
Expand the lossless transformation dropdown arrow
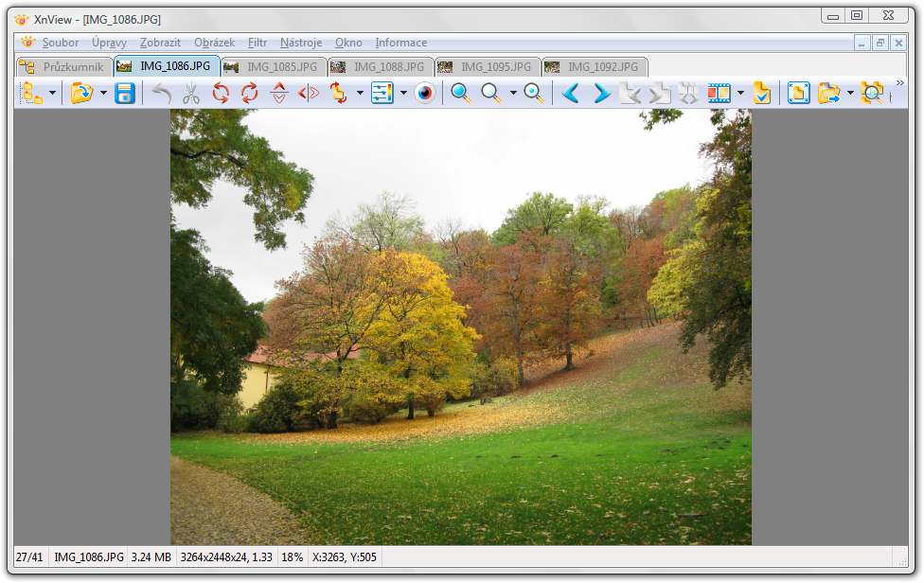tap(360, 93)
